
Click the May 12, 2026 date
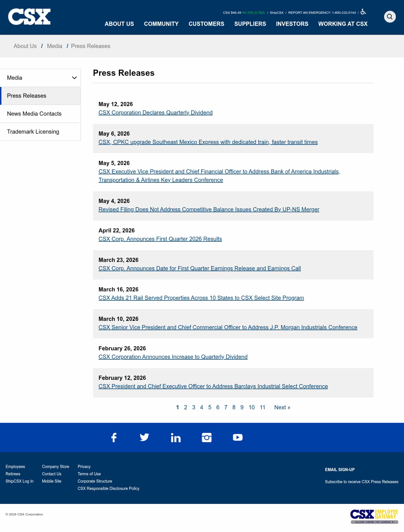116,104
